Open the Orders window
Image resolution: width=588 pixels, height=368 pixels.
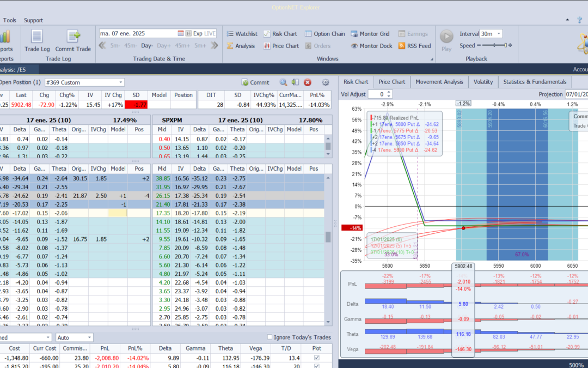tap(317, 46)
